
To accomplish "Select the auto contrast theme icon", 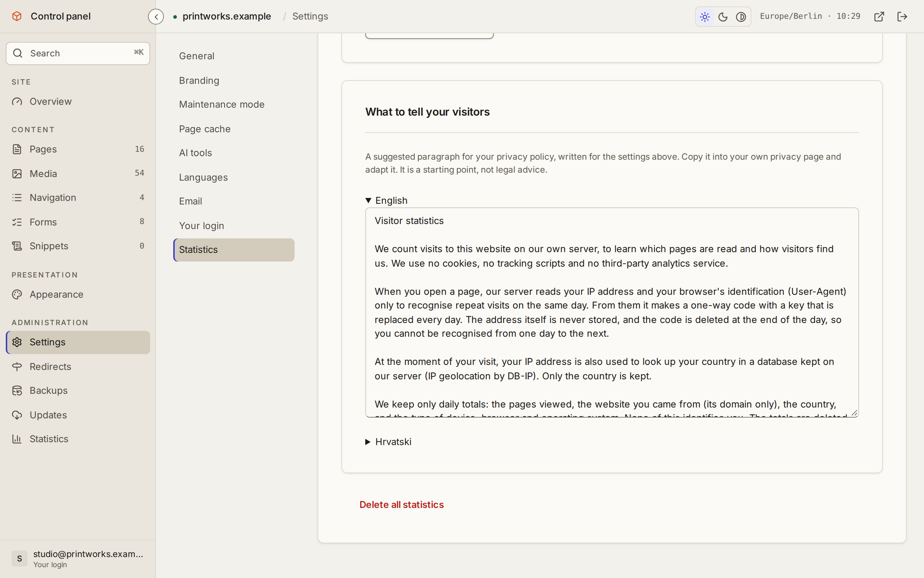I will 741,17.
